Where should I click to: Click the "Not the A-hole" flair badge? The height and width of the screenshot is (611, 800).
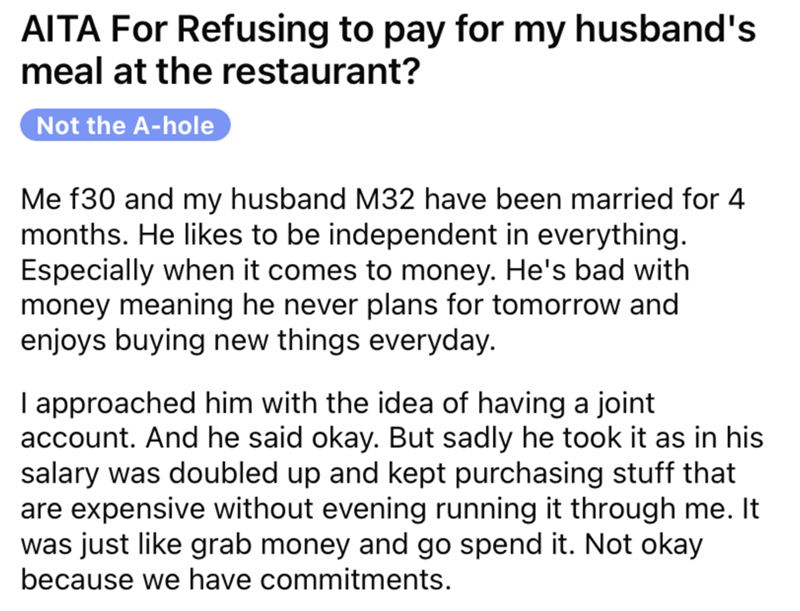(x=125, y=126)
